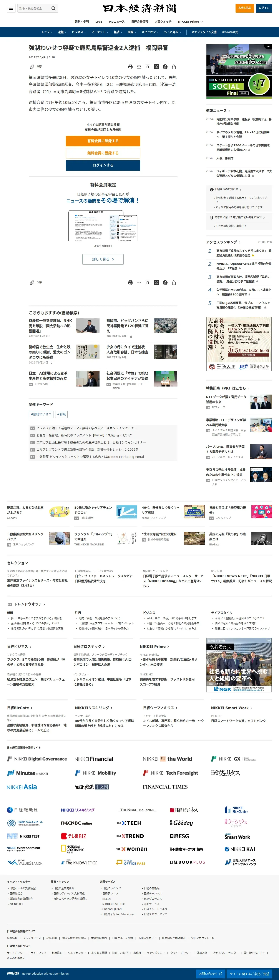The width and height of the screenshot is (279, 980).
Task: Share on Facebook icon under the article date
Action: click(165, 67)
